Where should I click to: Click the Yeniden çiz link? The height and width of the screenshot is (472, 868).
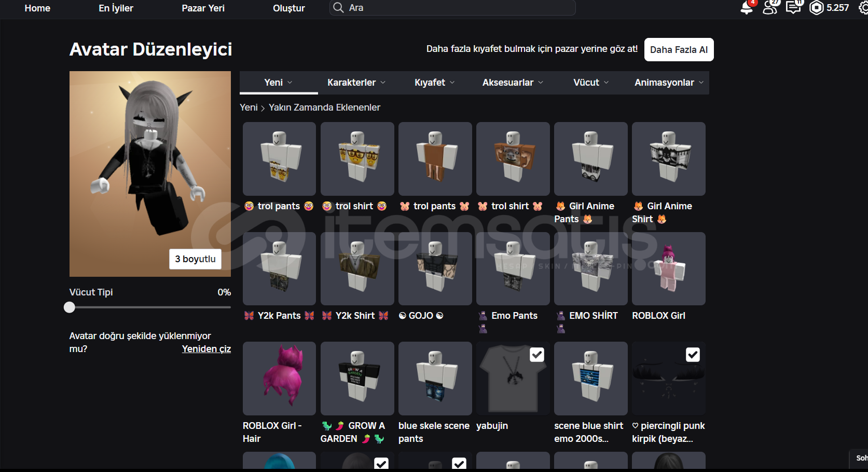click(206, 349)
